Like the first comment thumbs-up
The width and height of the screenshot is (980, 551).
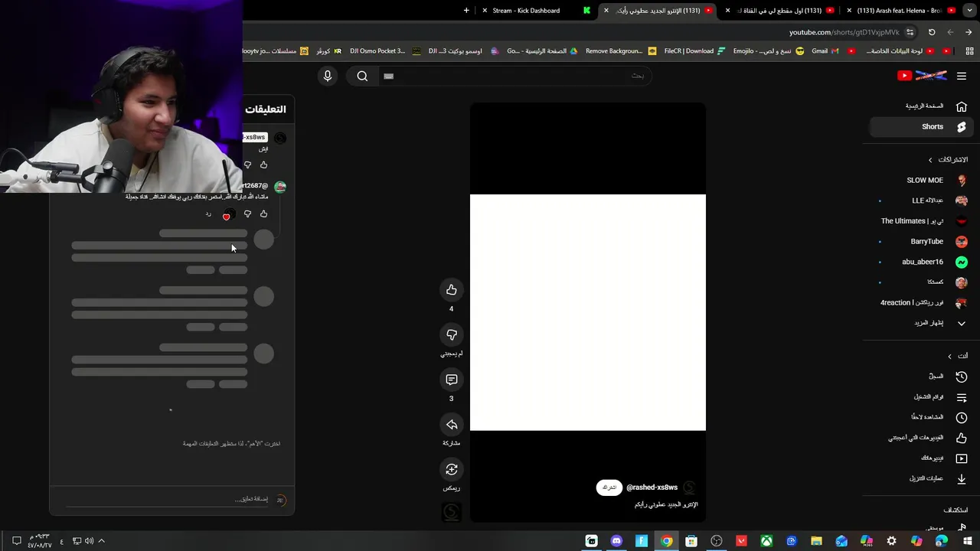click(263, 165)
